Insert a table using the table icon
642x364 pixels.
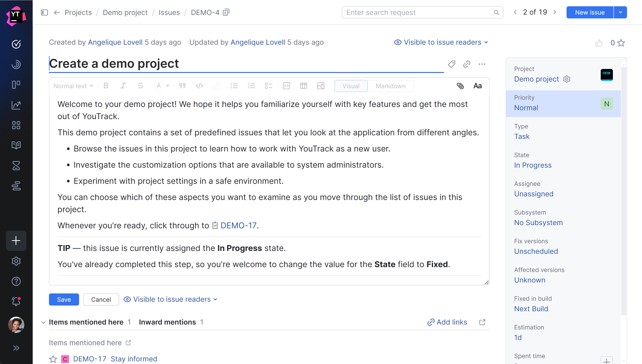click(303, 86)
